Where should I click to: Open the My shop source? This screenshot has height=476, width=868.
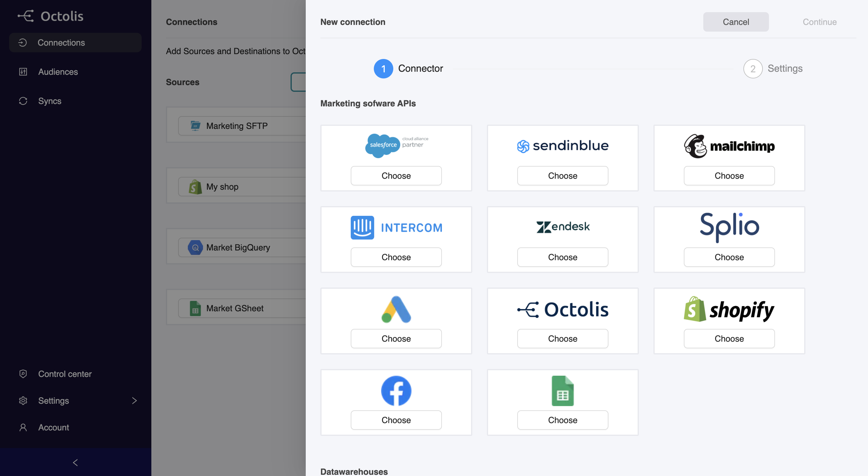[242, 186]
